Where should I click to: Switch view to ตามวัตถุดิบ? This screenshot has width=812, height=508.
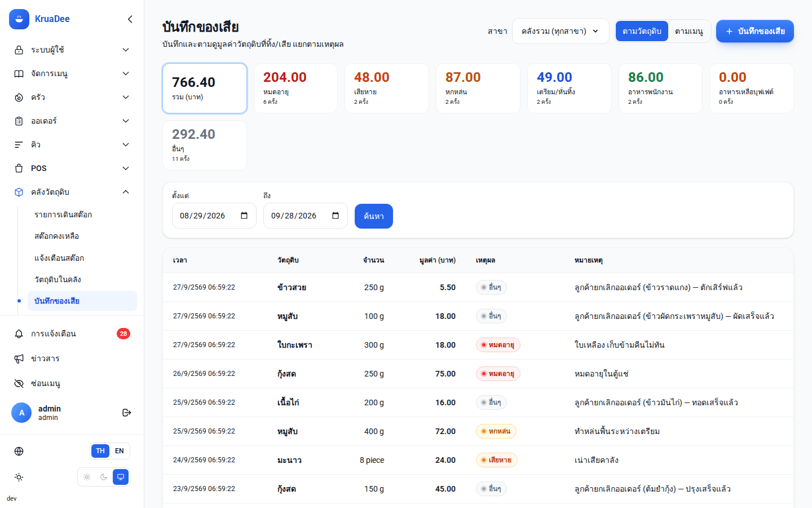click(x=642, y=31)
